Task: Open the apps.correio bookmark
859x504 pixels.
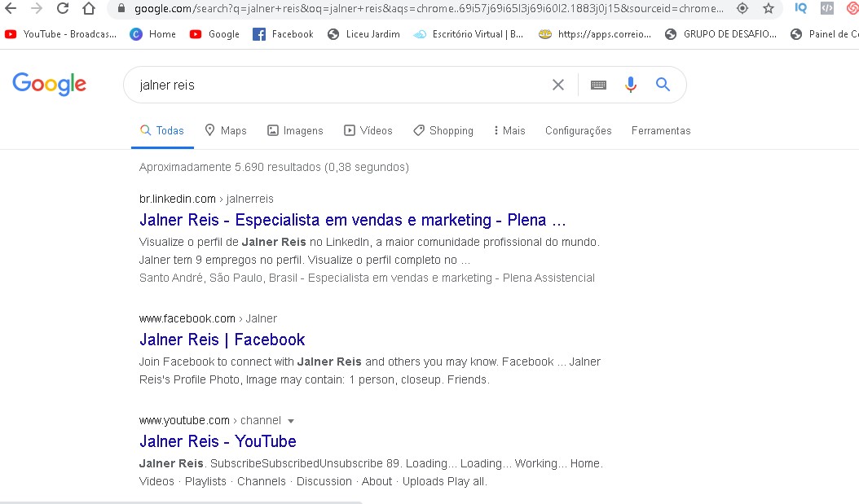Action: coord(595,34)
